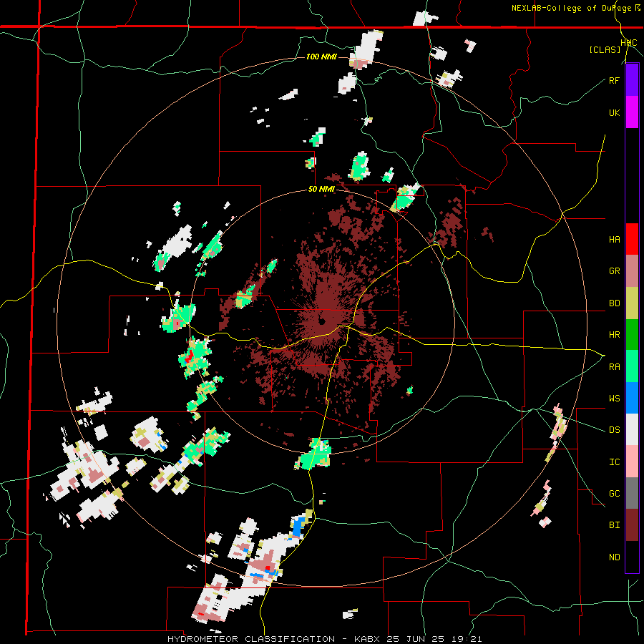This screenshot has width=644, height=644.
Task: Click the GR legend label
Action: tap(614, 271)
